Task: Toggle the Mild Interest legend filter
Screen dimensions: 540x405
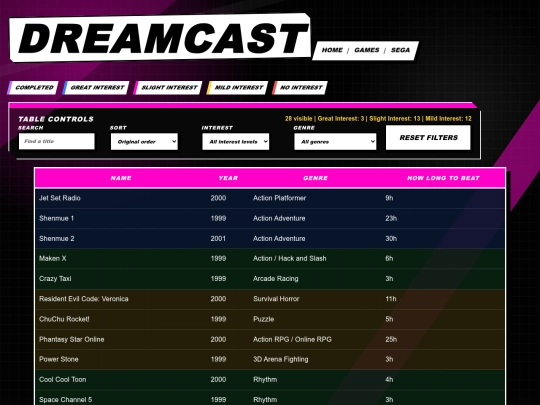Action: [238, 87]
